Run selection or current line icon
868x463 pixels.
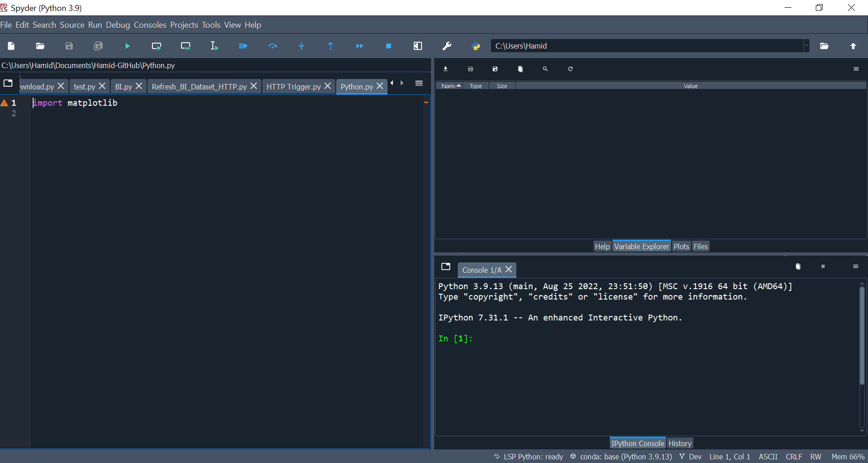click(214, 46)
